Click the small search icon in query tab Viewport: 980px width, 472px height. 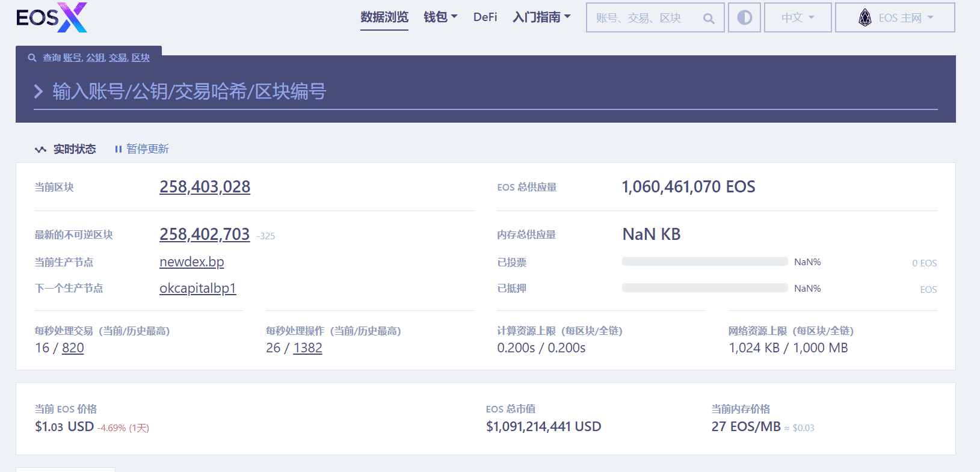[32, 58]
